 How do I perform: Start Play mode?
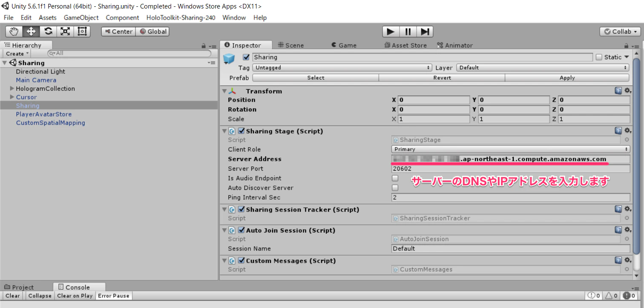point(391,32)
